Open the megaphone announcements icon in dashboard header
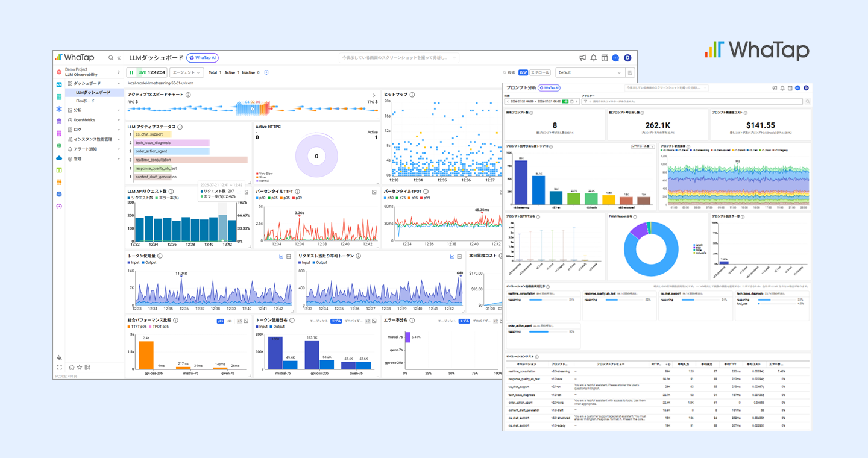The image size is (868, 458). click(x=583, y=58)
